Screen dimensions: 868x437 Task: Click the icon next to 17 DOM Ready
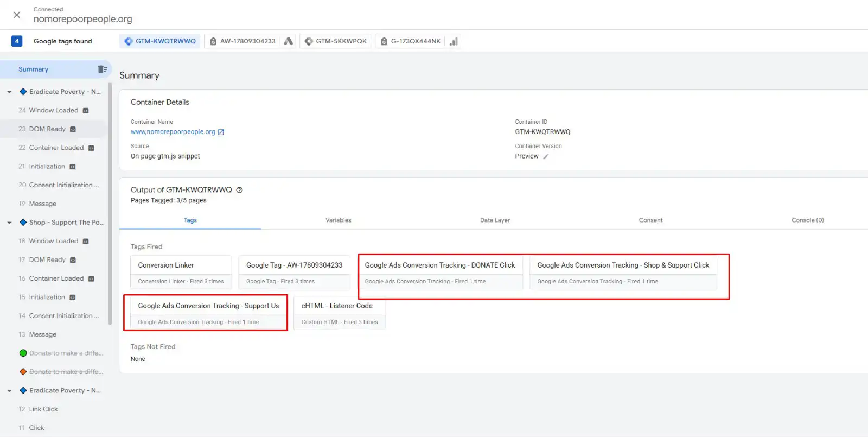(x=73, y=260)
